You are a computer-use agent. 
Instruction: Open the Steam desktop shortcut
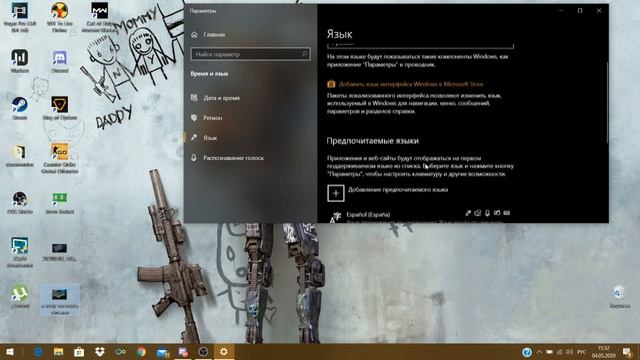click(20, 108)
